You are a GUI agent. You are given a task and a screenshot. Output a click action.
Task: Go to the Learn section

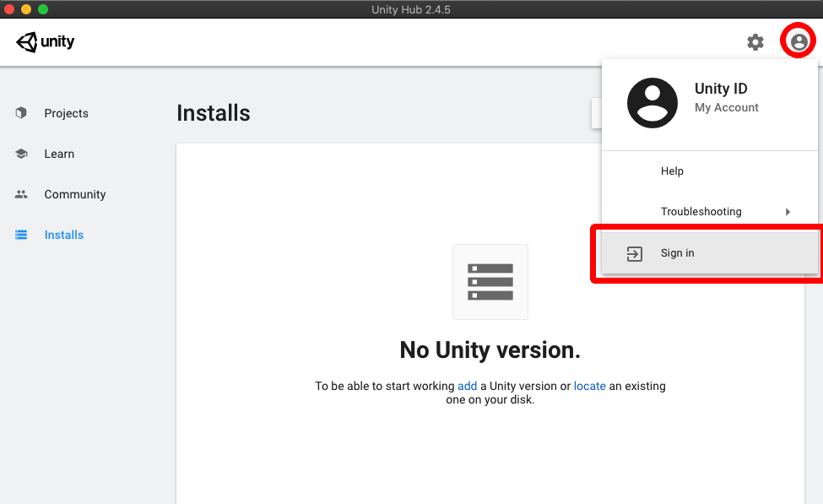coord(59,154)
